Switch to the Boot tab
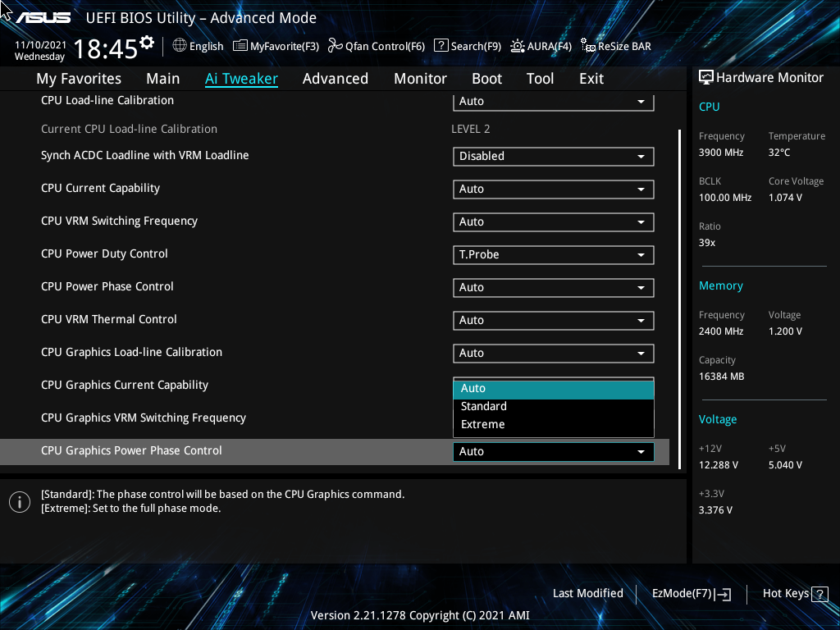840x630 pixels. pyautogui.click(x=487, y=79)
